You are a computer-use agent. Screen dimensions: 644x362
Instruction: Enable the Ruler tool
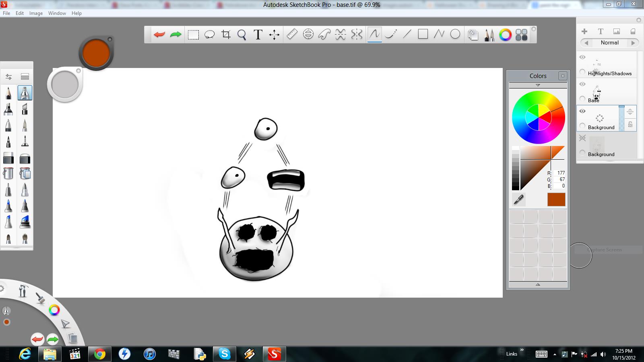292,35
